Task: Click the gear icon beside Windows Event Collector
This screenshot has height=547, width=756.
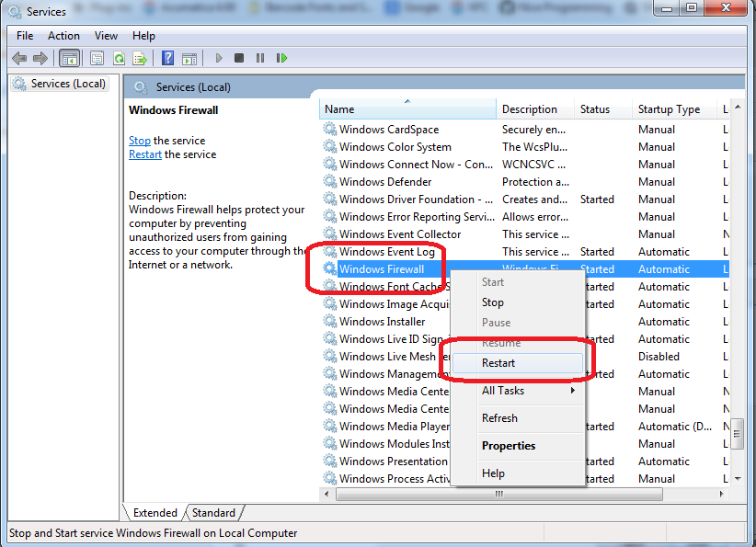Action: tap(330, 234)
